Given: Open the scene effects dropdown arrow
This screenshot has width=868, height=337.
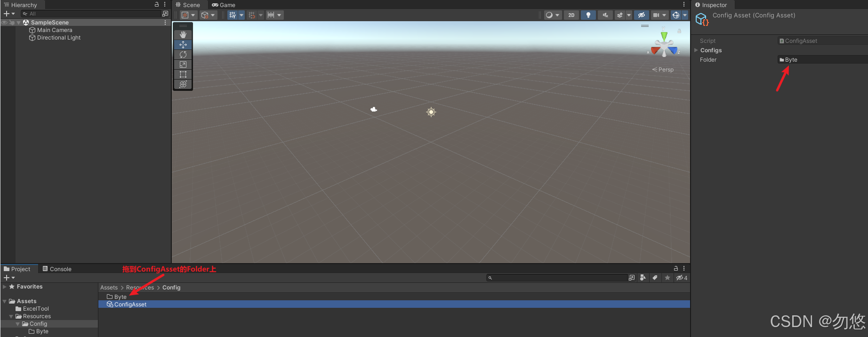Looking at the screenshot, I should (628, 15).
